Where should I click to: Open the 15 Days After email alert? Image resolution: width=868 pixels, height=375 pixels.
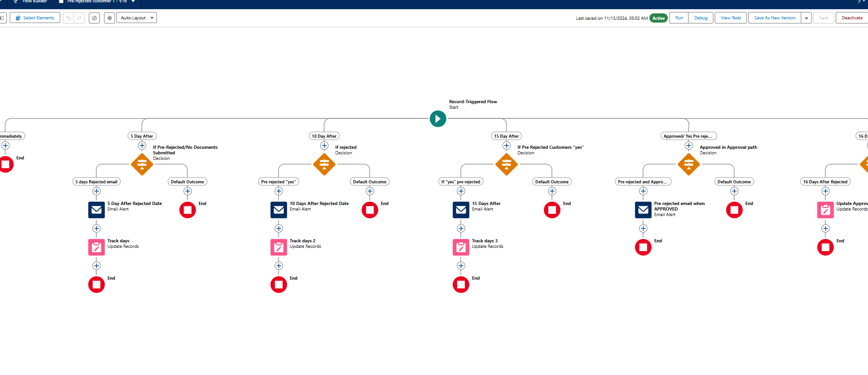coord(461,210)
